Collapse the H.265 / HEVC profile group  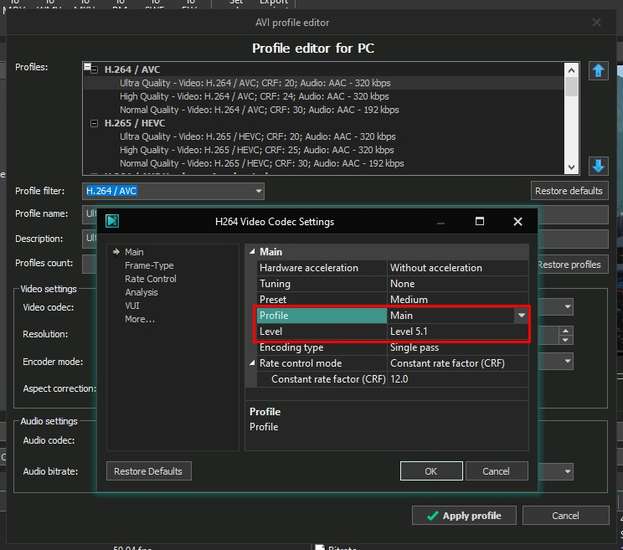click(x=94, y=123)
